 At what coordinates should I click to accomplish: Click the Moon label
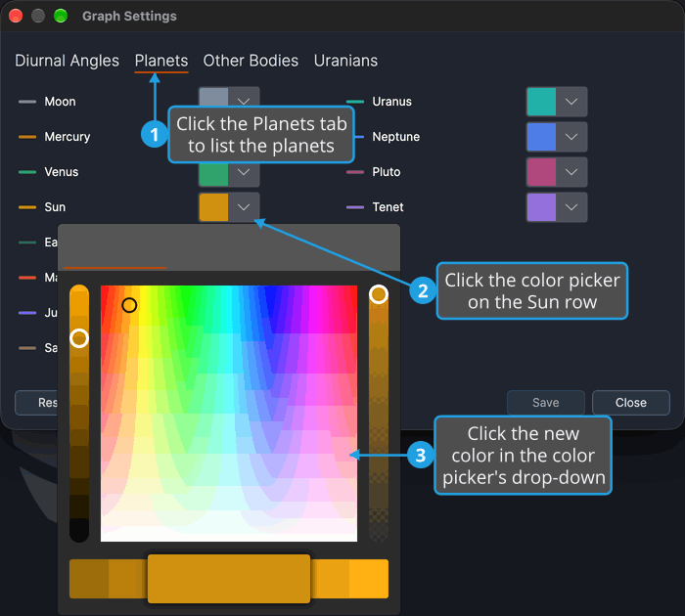click(60, 102)
